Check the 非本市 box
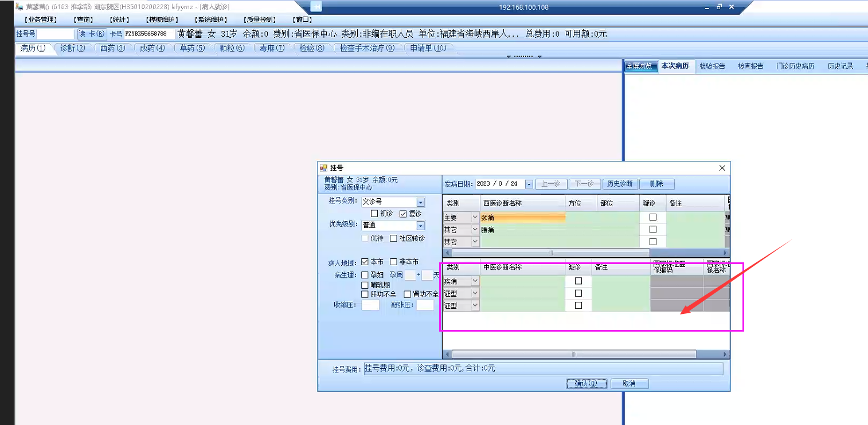The height and width of the screenshot is (425, 868). (x=393, y=262)
